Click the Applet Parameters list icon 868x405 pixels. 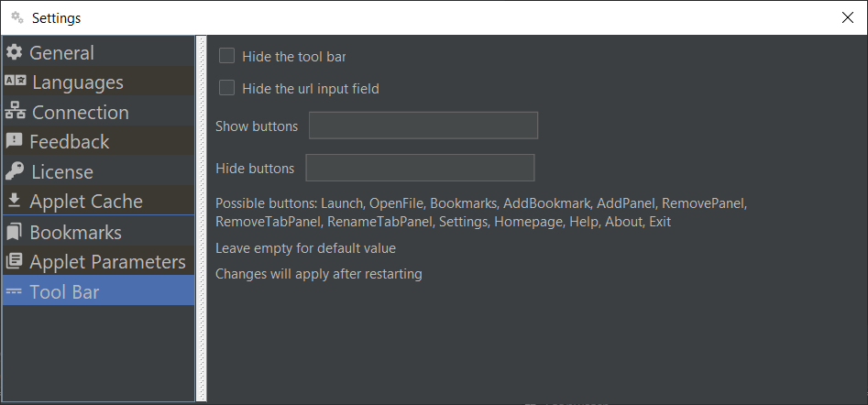(15, 260)
